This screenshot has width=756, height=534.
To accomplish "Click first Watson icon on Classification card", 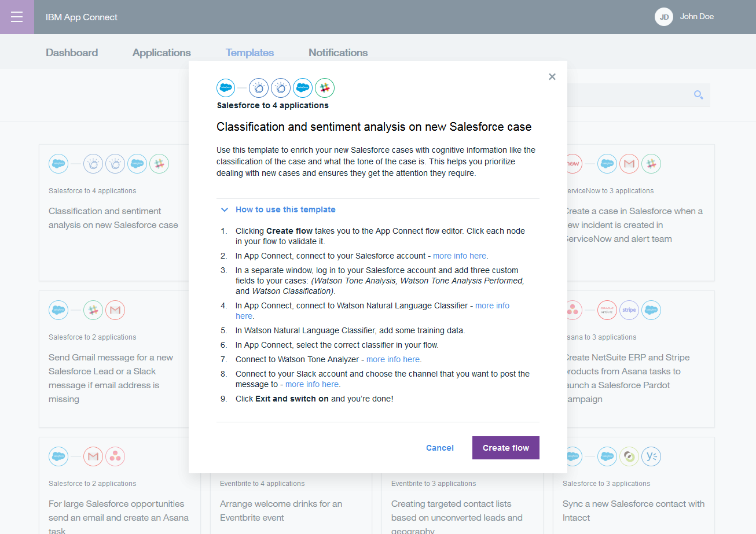I will click(93, 164).
